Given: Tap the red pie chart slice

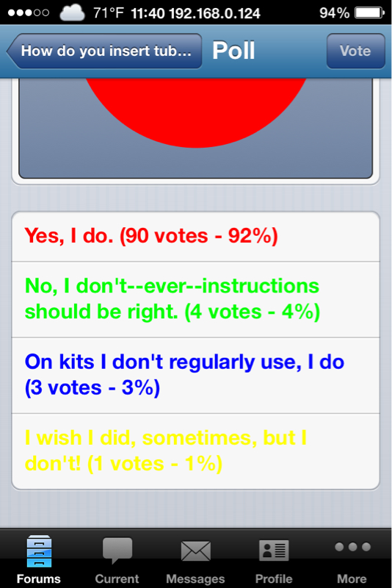Looking at the screenshot, I should click(x=195, y=109).
